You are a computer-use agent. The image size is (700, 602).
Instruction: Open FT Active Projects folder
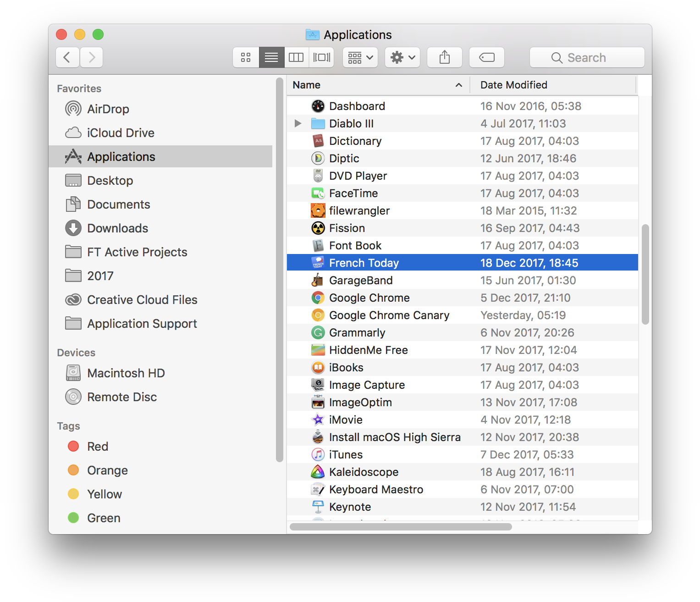coord(160,252)
